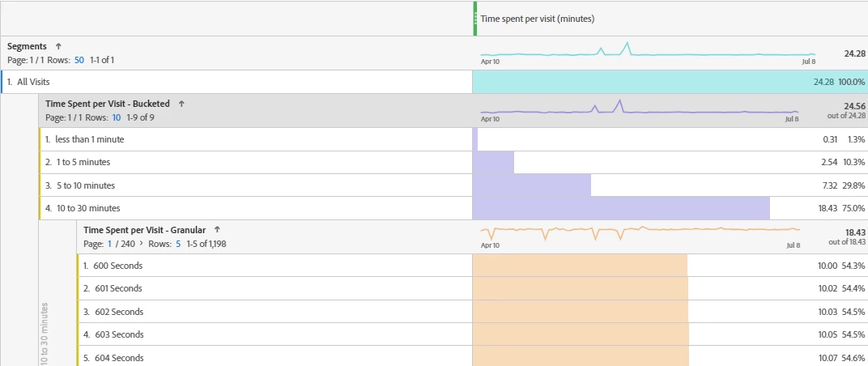Click the 10.02 54.4% value cell
The height and width of the screenshot is (366, 868).
pos(670,288)
